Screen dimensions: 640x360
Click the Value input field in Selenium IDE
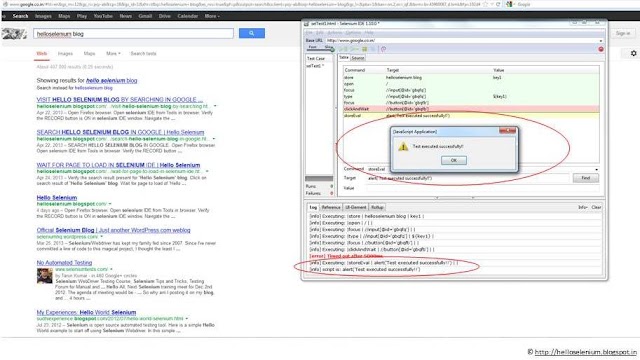[x=482, y=188]
